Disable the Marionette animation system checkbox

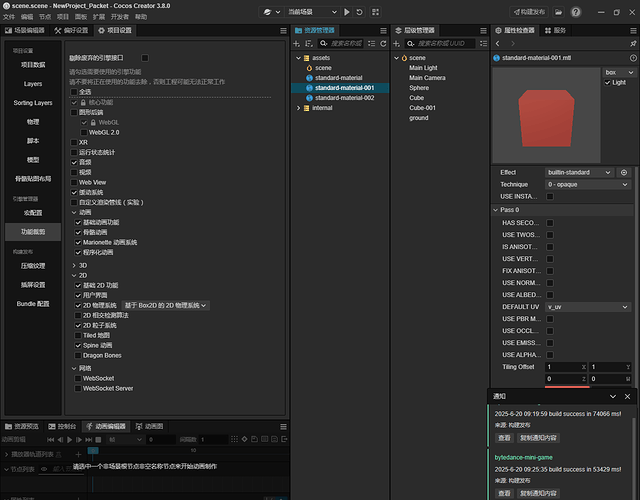tap(78, 242)
